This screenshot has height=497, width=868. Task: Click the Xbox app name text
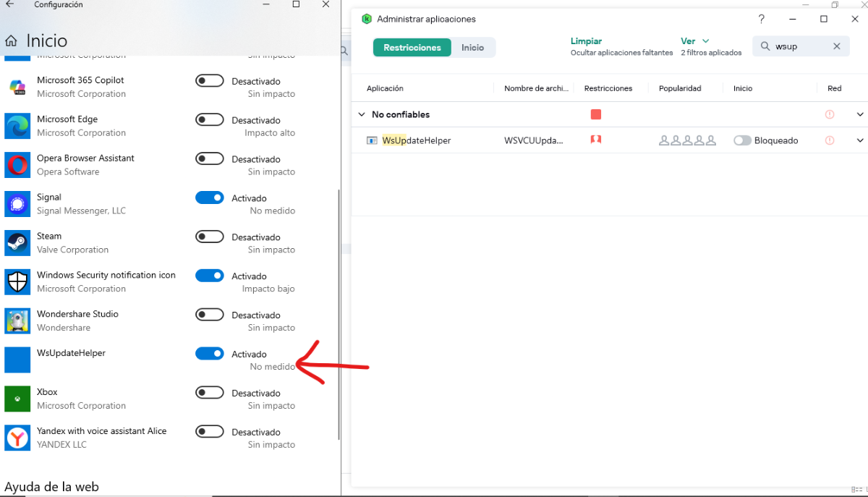(47, 392)
